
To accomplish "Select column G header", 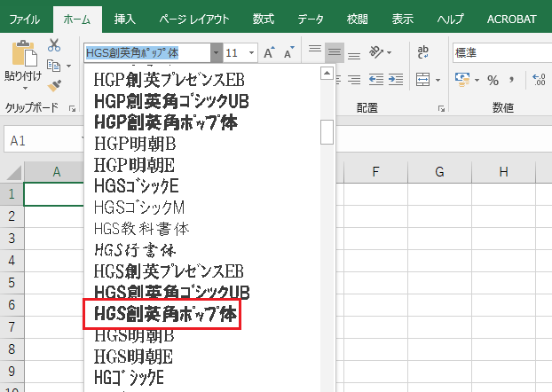I will [439, 172].
